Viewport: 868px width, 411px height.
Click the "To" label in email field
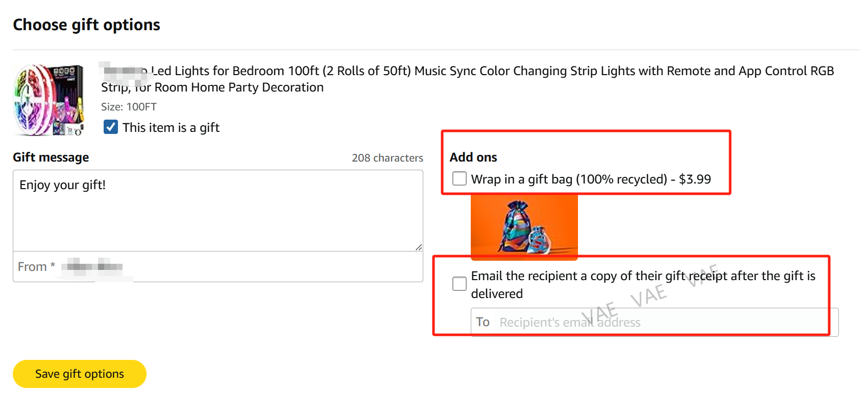[x=483, y=322]
